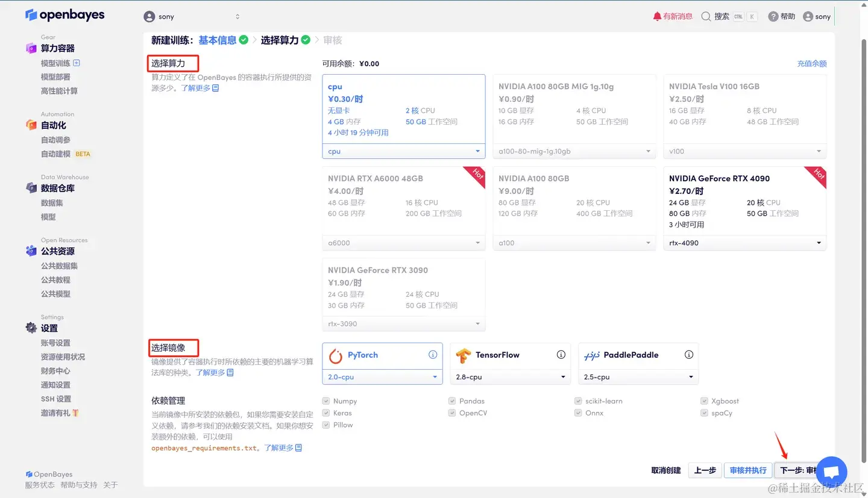Click the 数据仓库 section icon
The height and width of the screenshot is (498, 868).
31,188
